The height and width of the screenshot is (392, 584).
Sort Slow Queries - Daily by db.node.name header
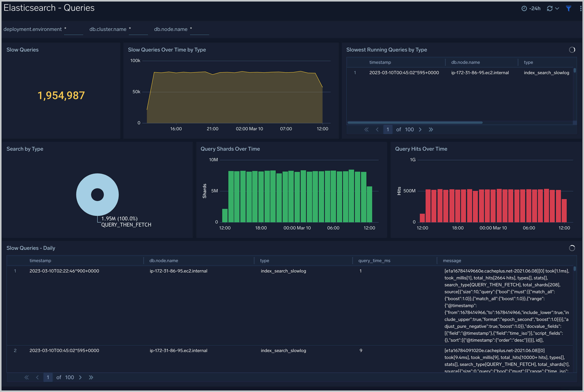coord(164,261)
